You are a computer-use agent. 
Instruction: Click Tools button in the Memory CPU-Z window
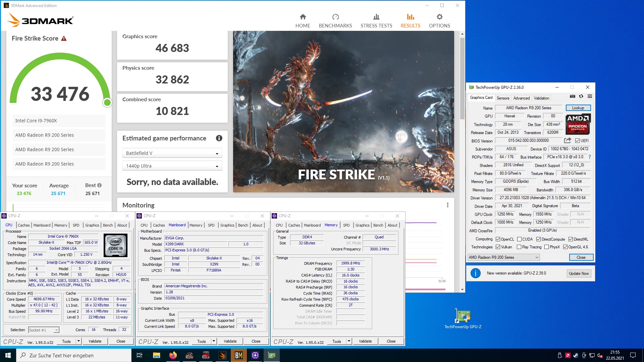coord(336,341)
